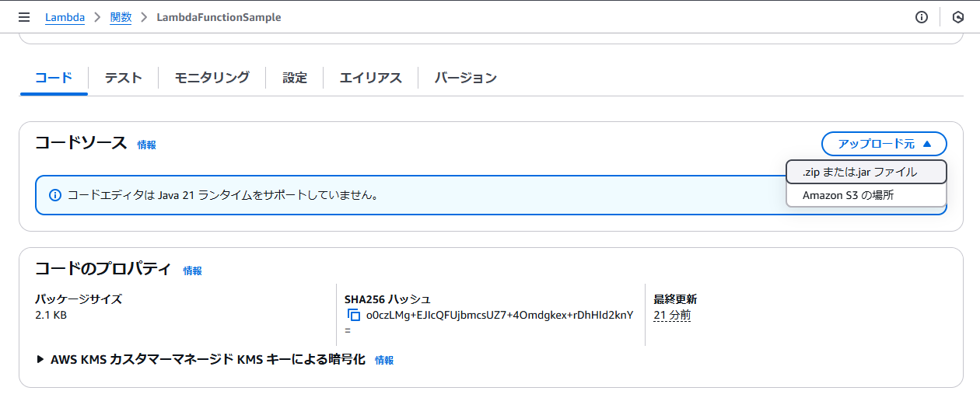
Task: Copy the SHA256 hash with copy icon
Action: click(354, 315)
